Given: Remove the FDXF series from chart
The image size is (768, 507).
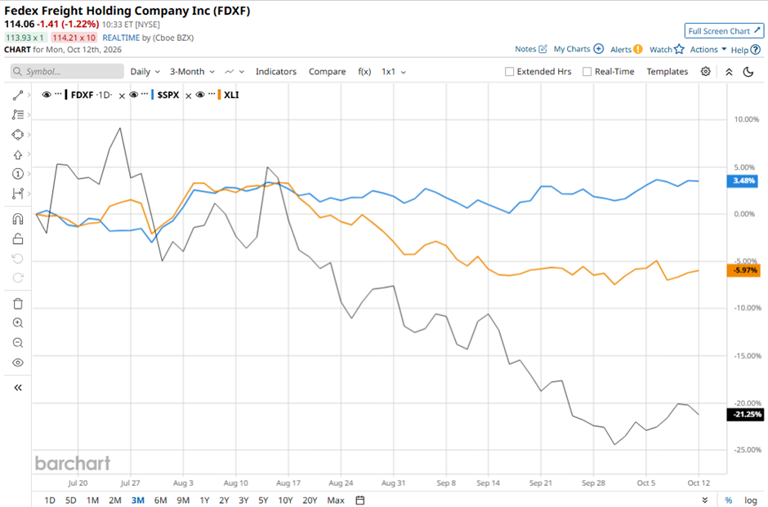Looking at the screenshot, I should 122,96.
